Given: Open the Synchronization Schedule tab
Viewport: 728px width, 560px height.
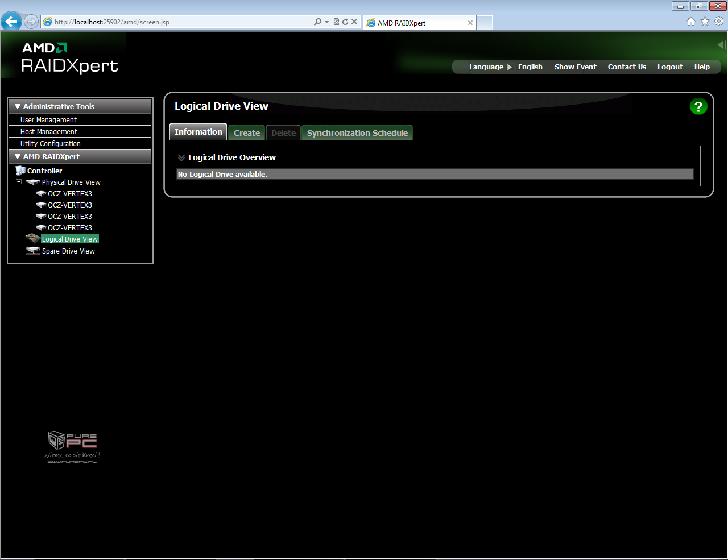Looking at the screenshot, I should pos(357,132).
